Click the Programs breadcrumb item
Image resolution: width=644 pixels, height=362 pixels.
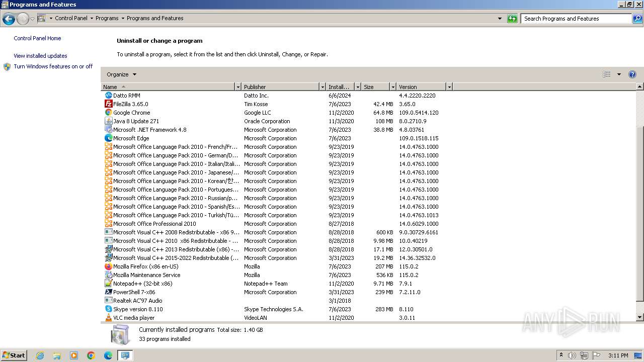[107, 18]
